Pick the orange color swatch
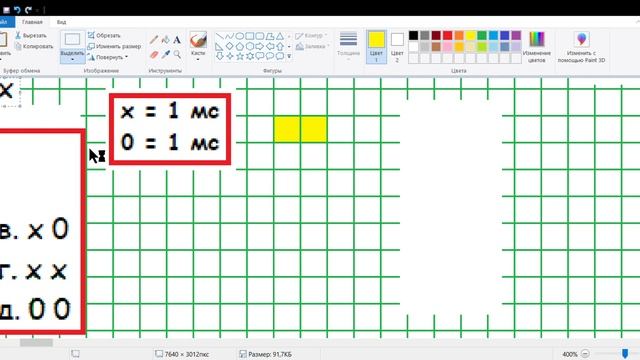 coord(459,36)
